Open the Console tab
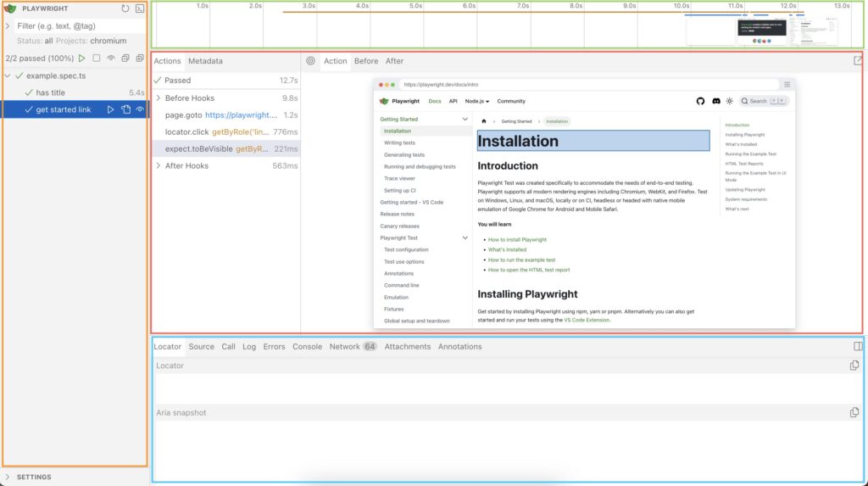The height and width of the screenshot is (486, 868). (307, 346)
